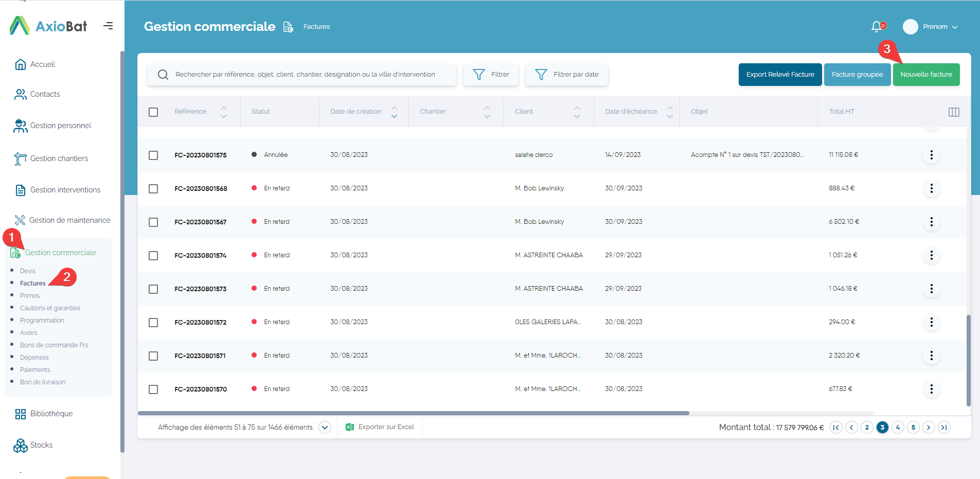Open the items-per-page dropdown arrow
980x479 pixels.
click(x=325, y=428)
